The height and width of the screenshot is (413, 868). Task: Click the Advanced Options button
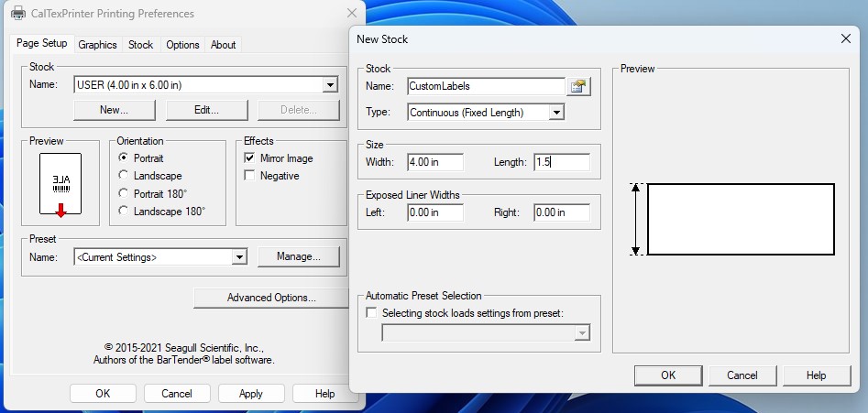[x=271, y=298]
